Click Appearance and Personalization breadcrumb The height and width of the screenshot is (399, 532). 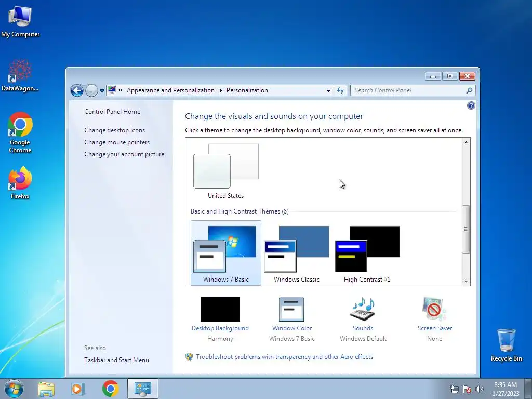170,90
